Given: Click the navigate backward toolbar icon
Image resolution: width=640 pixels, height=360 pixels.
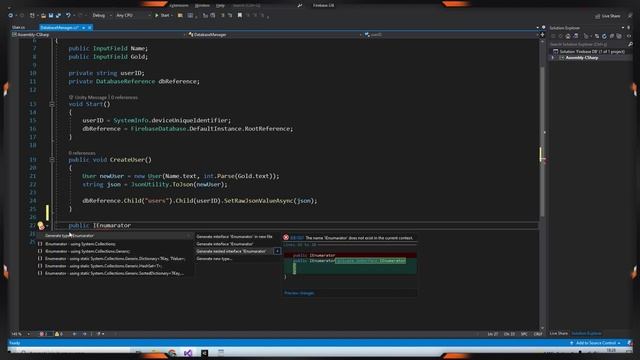Looking at the screenshot, I should click(x=11, y=16).
